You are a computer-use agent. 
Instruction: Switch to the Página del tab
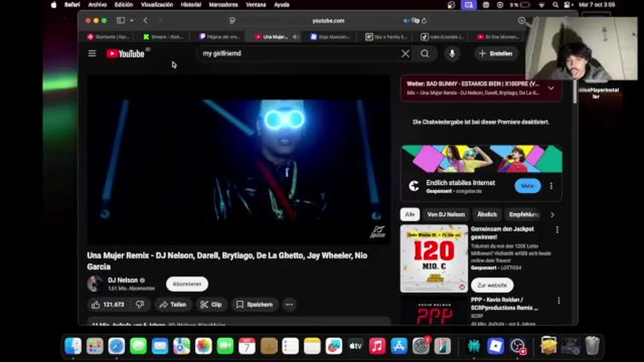pos(219,37)
